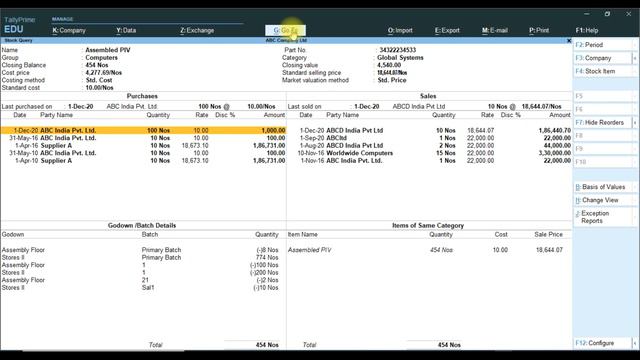Screen dimensions: 640x360
Task: Click the Sale Price 18,644.07 value
Action: [549, 250]
